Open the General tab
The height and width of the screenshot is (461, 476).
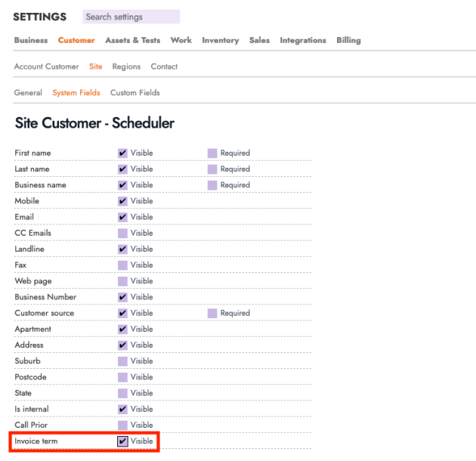click(x=28, y=93)
